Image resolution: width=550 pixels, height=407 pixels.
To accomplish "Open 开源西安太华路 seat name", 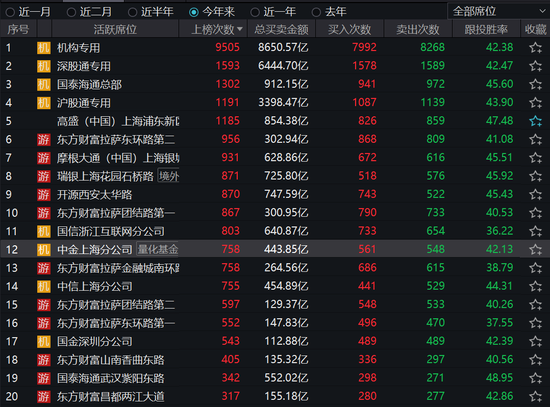I will click(x=95, y=194).
